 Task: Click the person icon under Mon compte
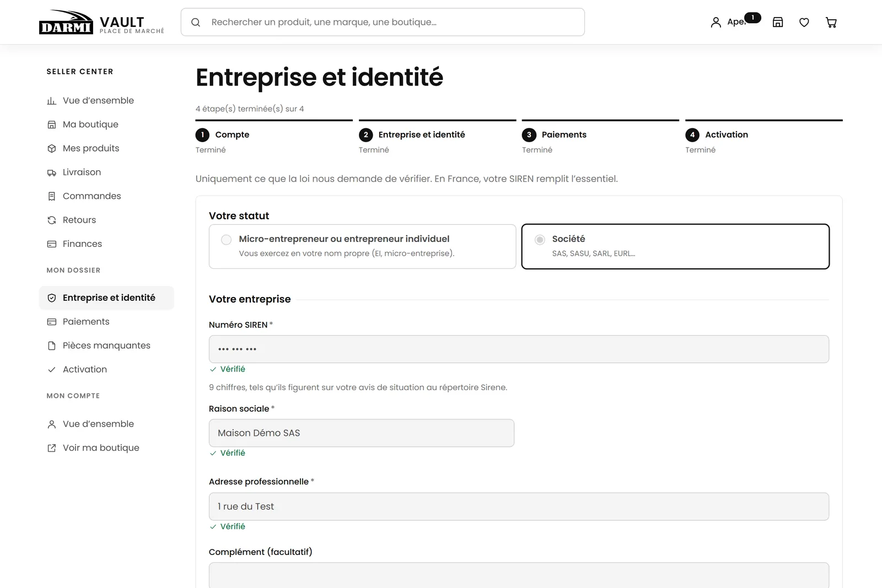pos(52,424)
